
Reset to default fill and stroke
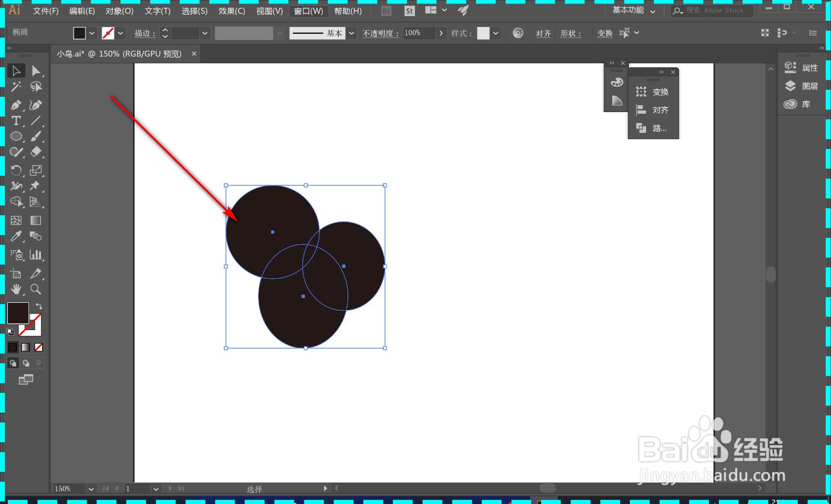(x=10, y=332)
